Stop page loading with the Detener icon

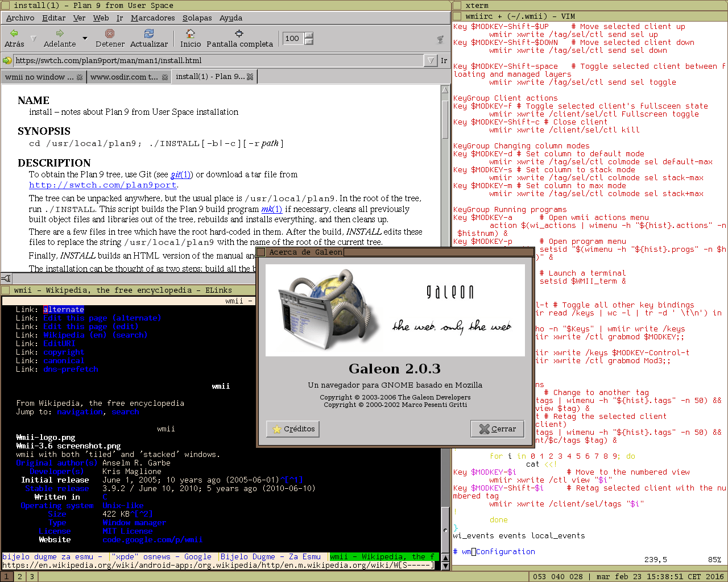110,34
